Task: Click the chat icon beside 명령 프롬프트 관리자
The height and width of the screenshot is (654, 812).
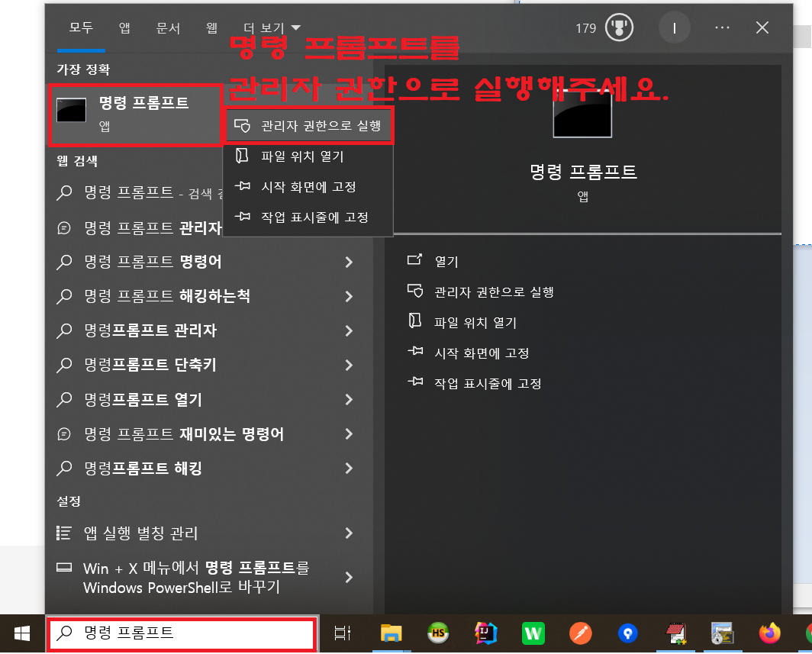Action: point(64,228)
